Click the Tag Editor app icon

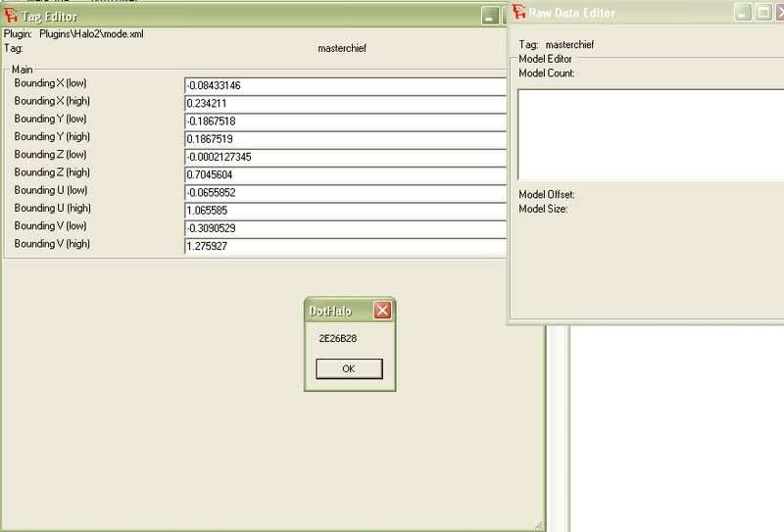click(11, 15)
